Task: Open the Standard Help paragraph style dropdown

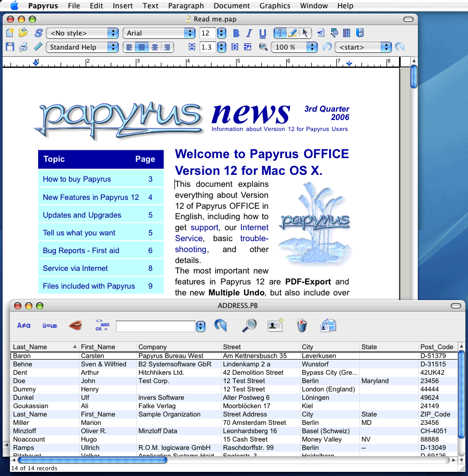Action: [82, 47]
